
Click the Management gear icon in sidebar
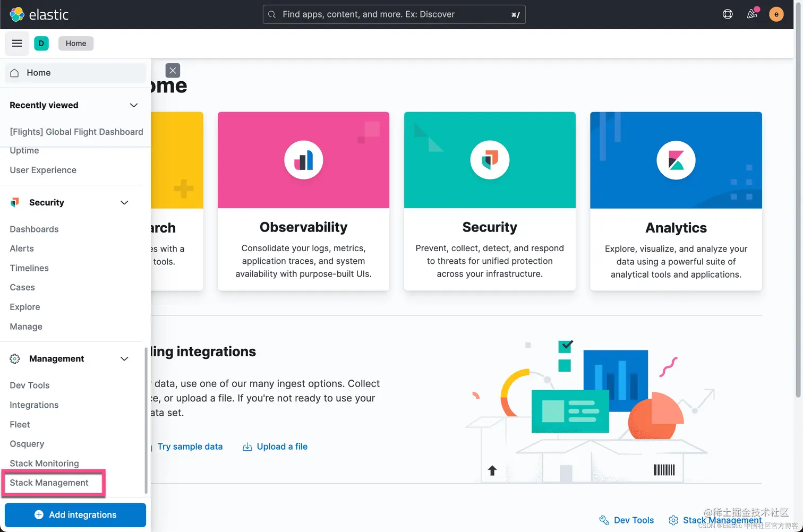(x=15, y=359)
